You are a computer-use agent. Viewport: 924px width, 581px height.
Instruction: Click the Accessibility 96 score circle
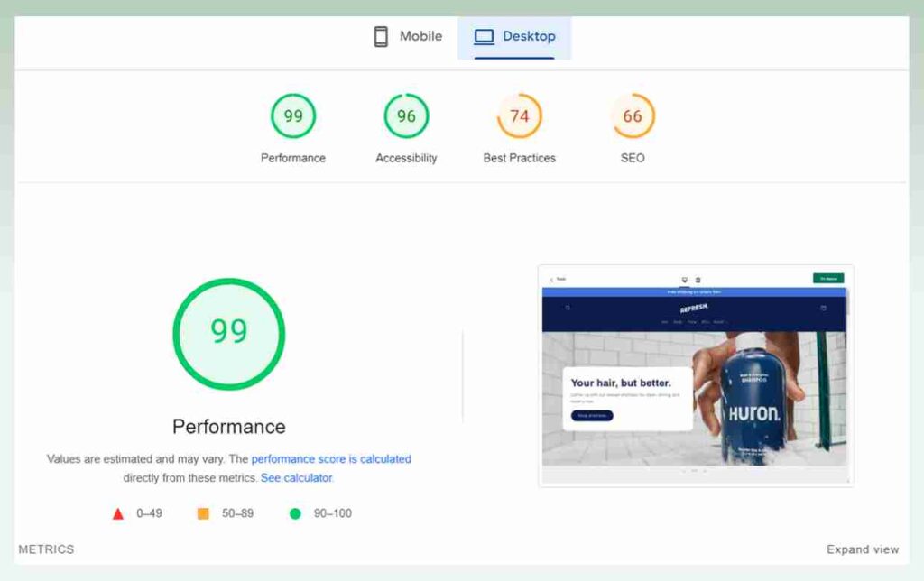click(405, 115)
